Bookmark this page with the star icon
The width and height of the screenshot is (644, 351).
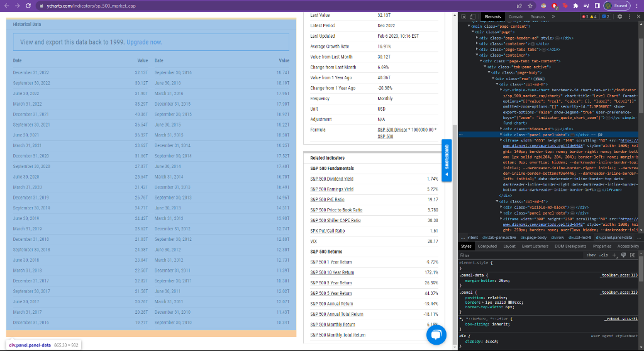pos(530,6)
